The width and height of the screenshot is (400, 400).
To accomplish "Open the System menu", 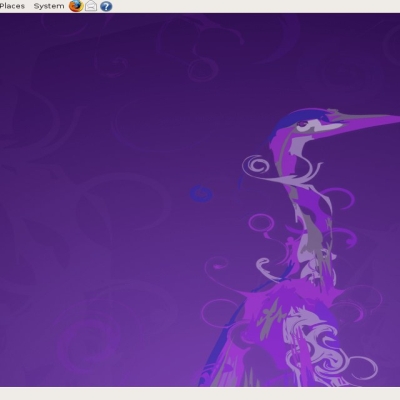I will coord(49,6).
